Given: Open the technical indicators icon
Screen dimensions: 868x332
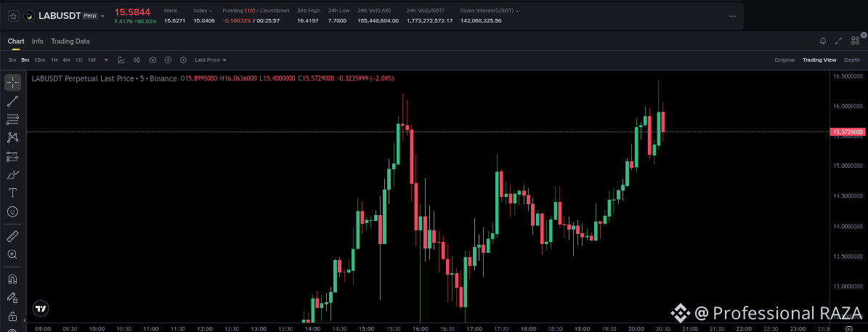Looking at the screenshot, I should 121,60.
